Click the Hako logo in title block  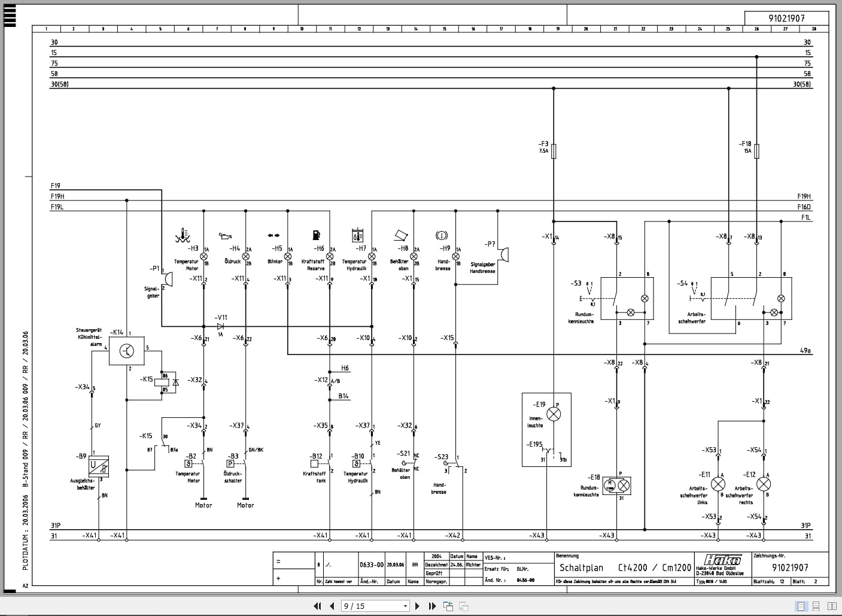[x=722, y=560]
